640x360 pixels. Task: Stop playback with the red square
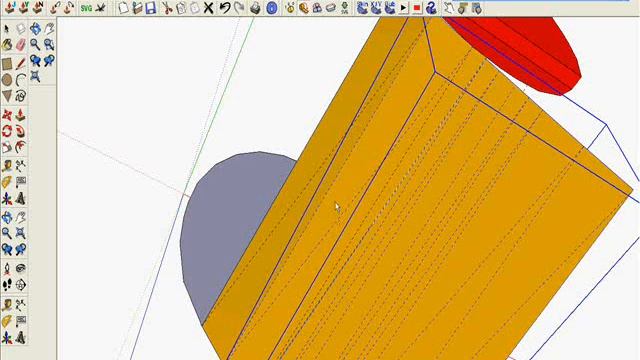point(417,8)
